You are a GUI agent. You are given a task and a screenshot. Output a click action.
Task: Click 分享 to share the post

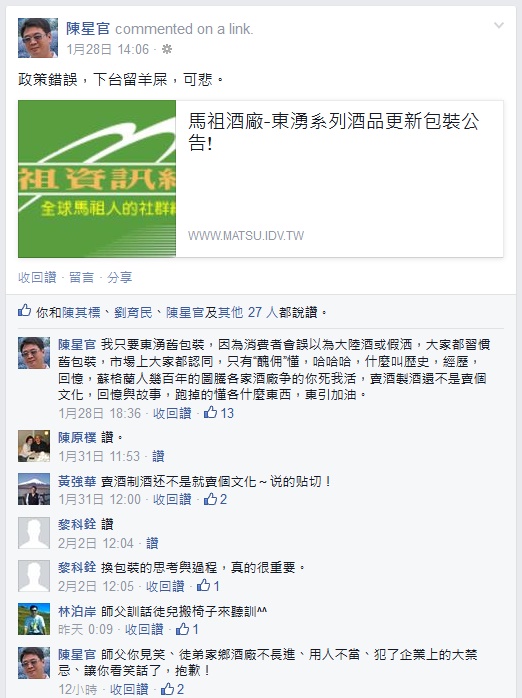120,277
